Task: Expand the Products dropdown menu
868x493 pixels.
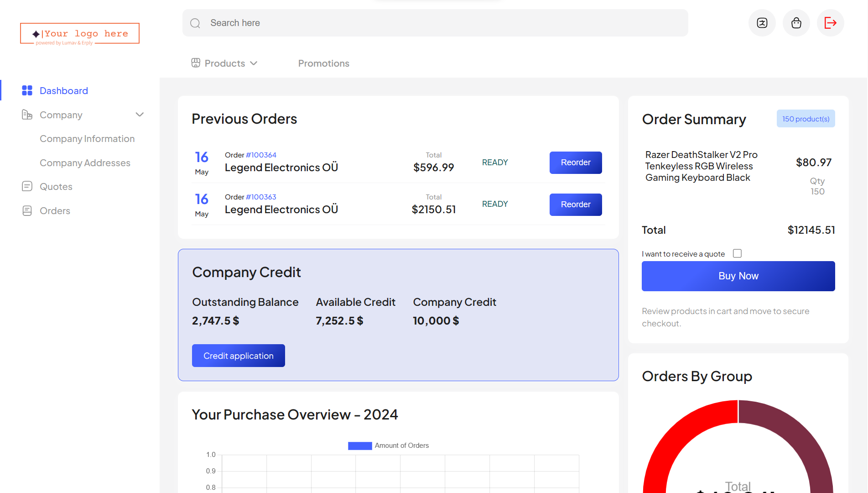Action: pyautogui.click(x=224, y=63)
